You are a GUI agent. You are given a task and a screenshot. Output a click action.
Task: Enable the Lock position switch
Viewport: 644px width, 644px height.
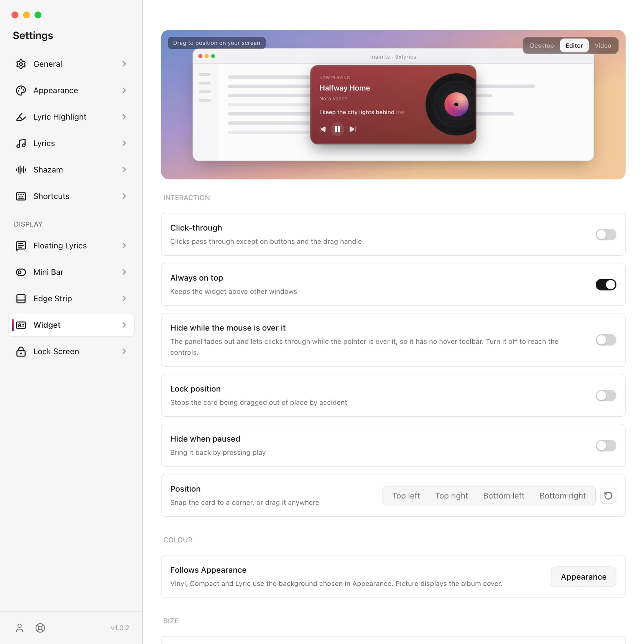click(x=606, y=396)
